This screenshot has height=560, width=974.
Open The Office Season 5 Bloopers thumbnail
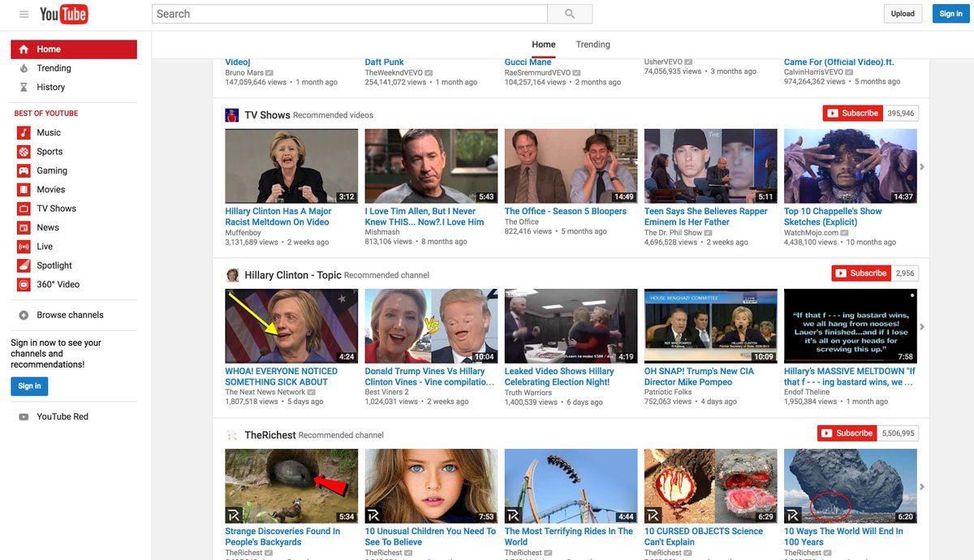point(571,166)
